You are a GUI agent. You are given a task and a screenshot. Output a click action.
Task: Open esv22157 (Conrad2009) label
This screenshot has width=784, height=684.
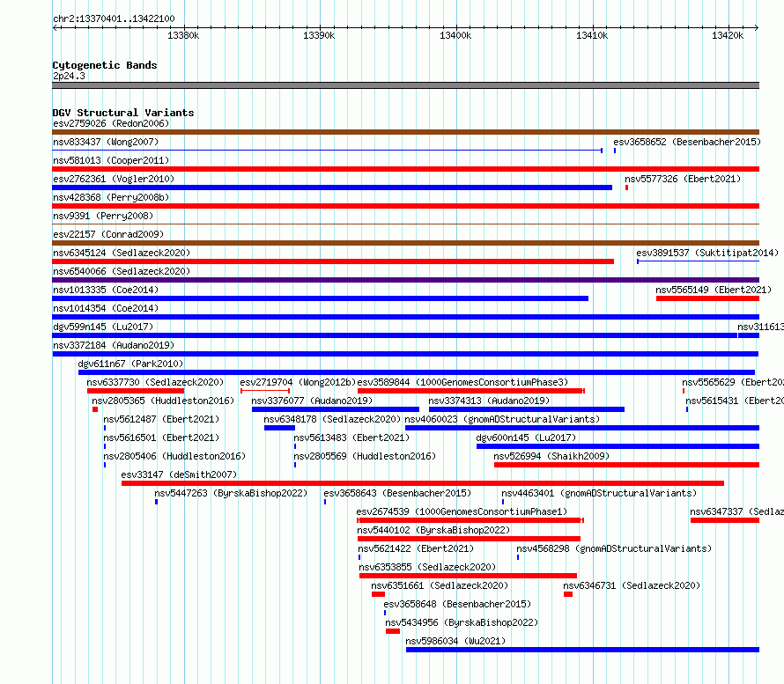point(108,234)
